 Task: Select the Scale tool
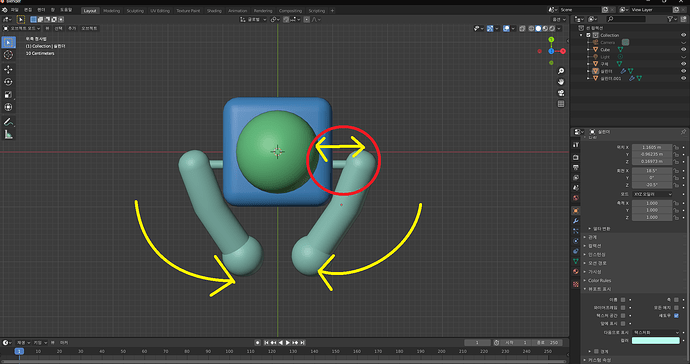(x=8, y=95)
